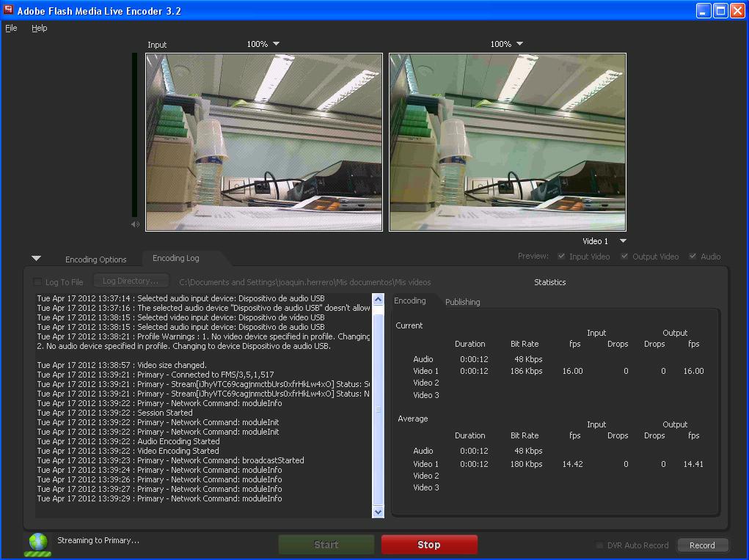Open the output preview 100% zoom dropdown

click(507, 44)
